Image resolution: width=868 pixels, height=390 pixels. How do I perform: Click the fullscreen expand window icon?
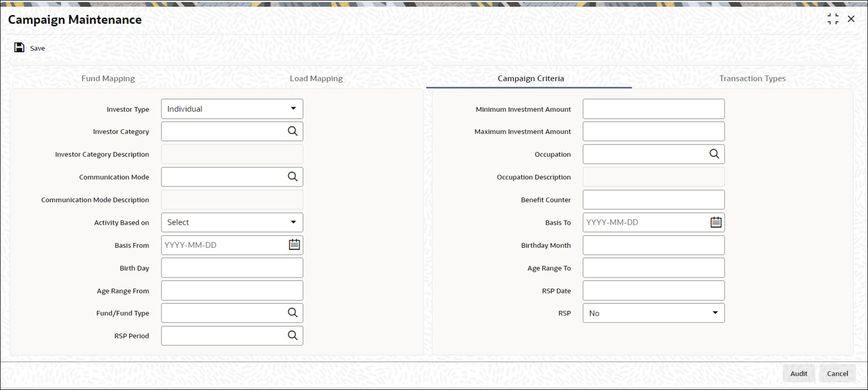833,19
